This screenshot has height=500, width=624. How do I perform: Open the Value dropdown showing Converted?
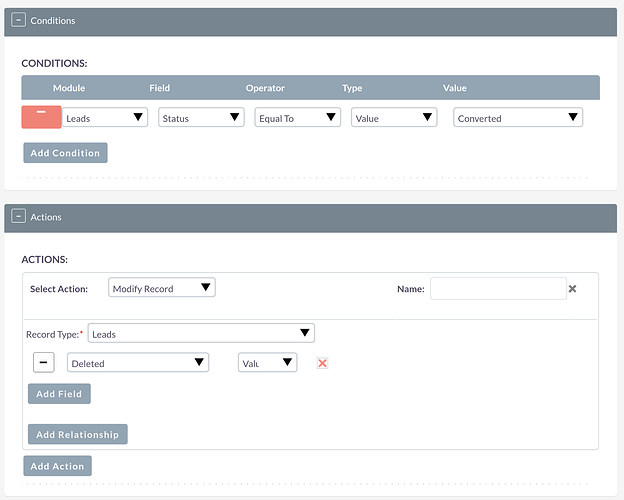pyautogui.click(x=517, y=118)
